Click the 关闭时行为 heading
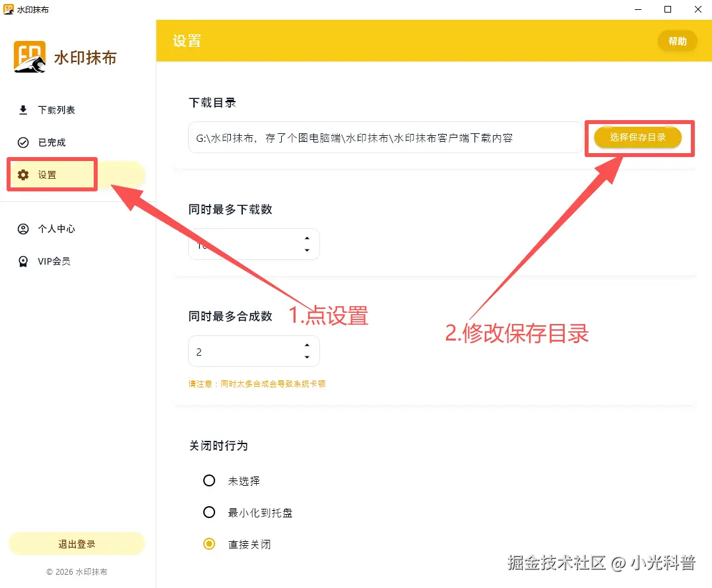This screenshot has width=712, height=588. tap(218, 446)
